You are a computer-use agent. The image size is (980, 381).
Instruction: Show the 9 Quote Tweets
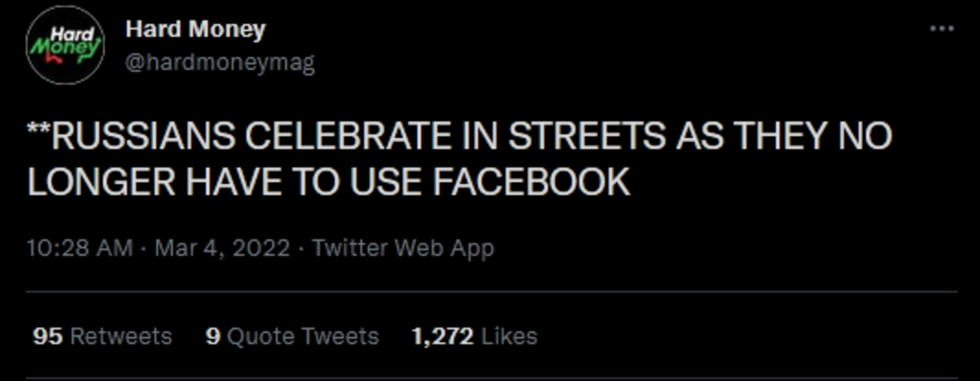(x=292, y=337)
